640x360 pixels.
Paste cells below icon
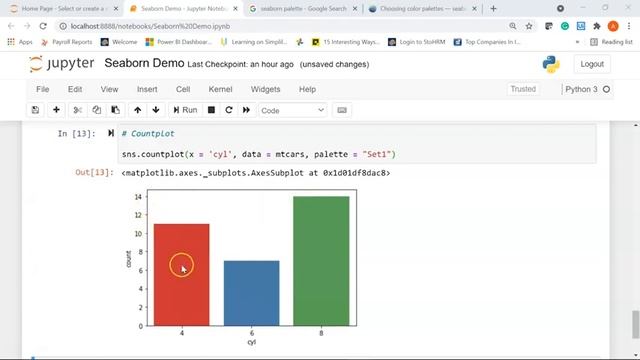[x=116, y=110]
